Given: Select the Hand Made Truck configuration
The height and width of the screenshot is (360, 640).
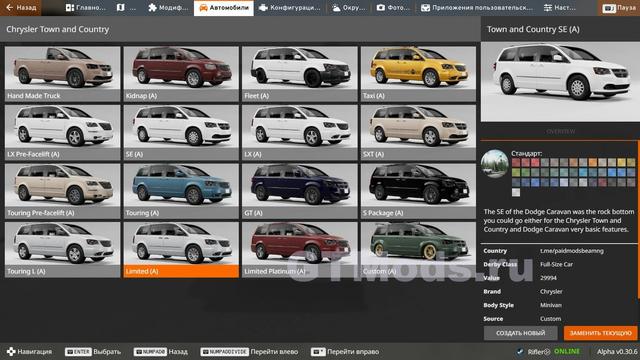Looking at the screenshot, I should (x=62, y=74).
